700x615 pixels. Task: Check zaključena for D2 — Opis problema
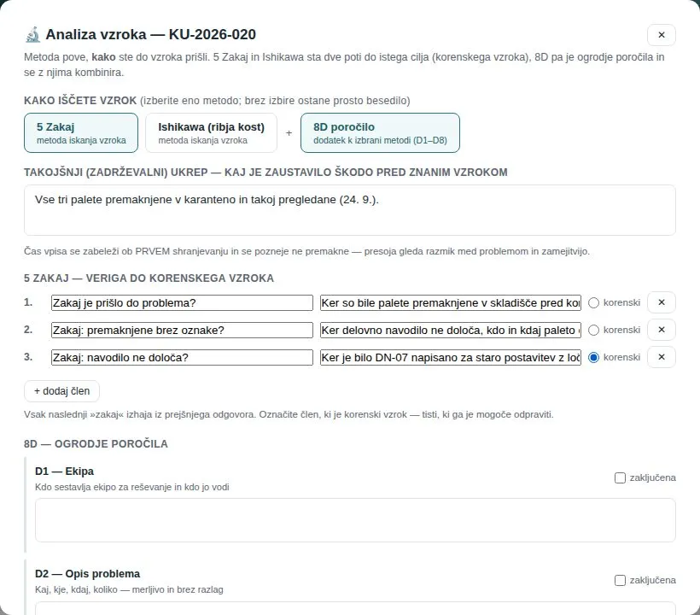[x=620, y=580]
